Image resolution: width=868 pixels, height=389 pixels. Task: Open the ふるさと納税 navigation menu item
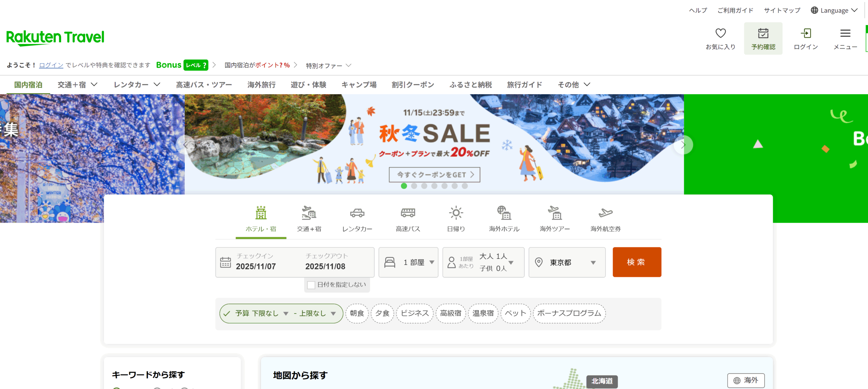coord(470,85)
